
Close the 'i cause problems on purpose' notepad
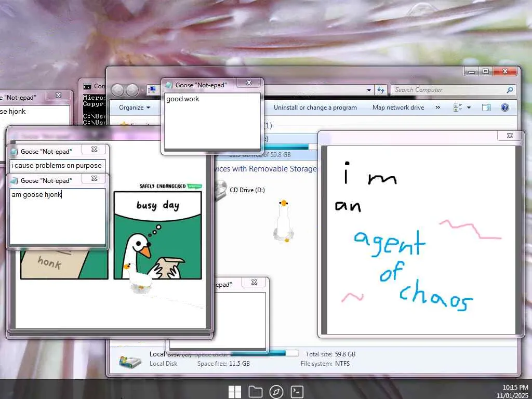point(95,149)
